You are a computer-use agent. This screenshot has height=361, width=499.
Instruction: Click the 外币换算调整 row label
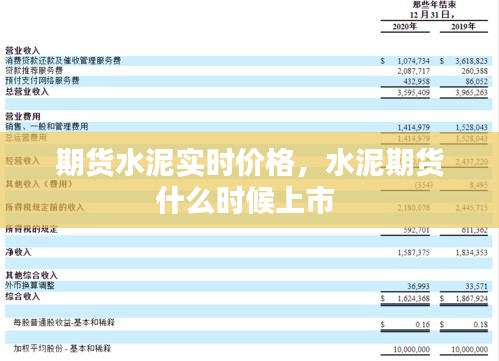[30, 285]
